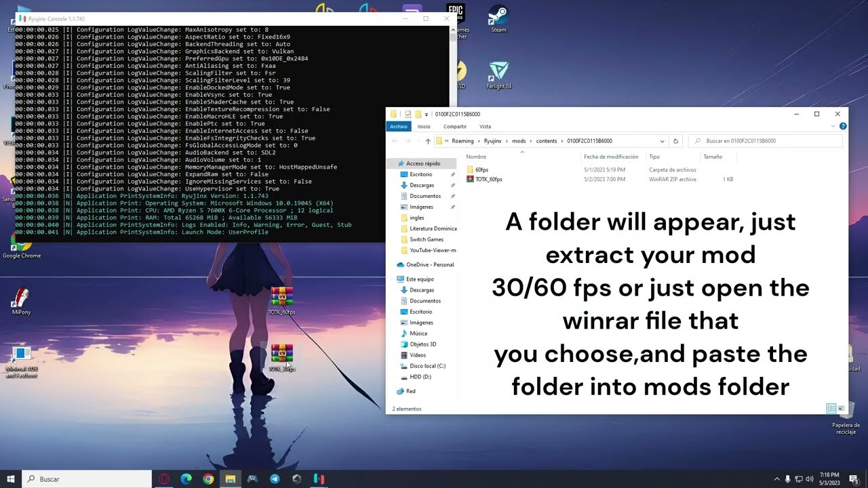This screenshot has height=488, width=868.
Task: Open Minimal ADB and Fastboot shortcut
Action: [21, 363]
